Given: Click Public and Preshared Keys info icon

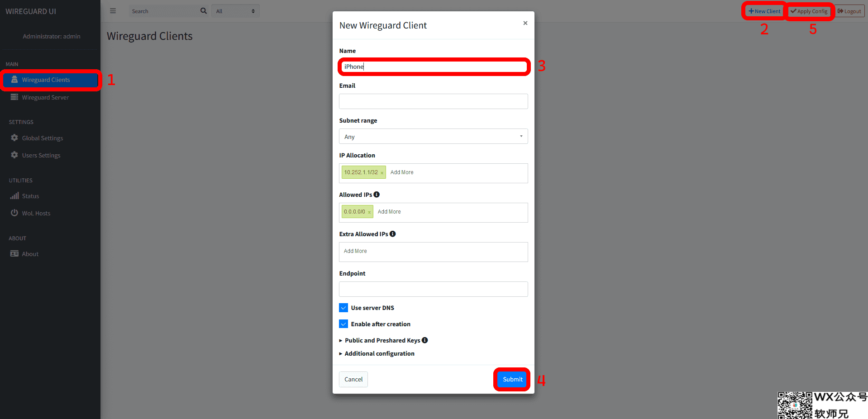Looking at the screenshot, I should 425,340.
